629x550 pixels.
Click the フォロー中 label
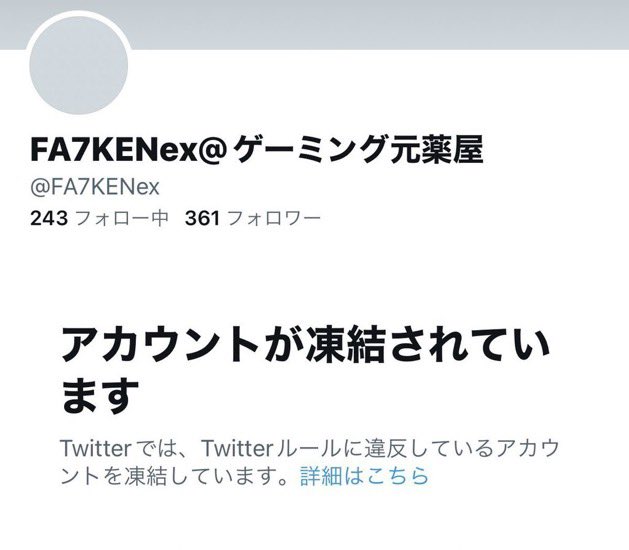point(122,218)
